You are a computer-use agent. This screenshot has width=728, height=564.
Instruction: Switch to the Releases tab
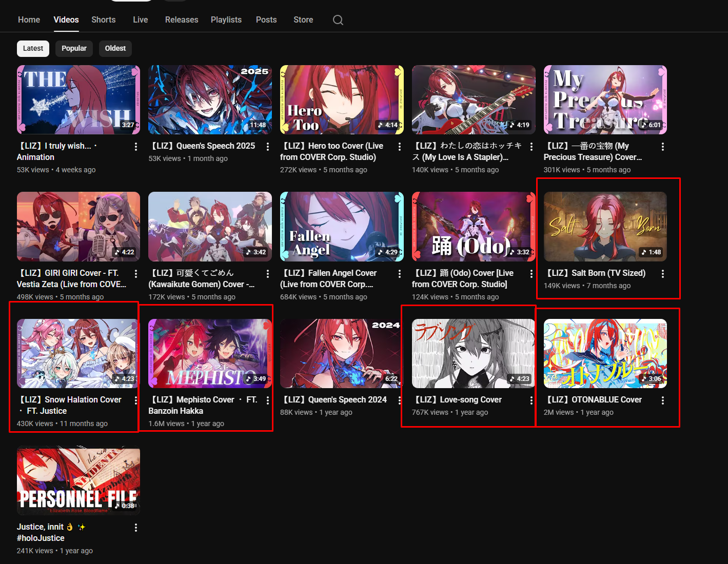[x=182, y=19]
